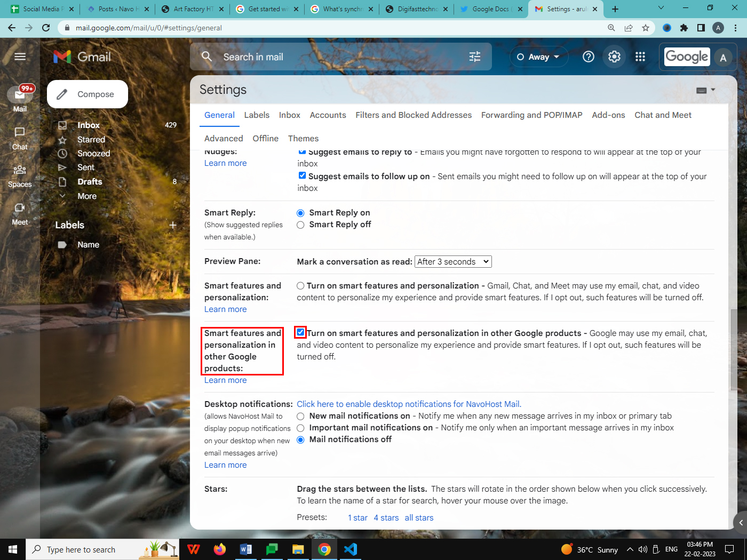
Task: Open Meet from the left sidebar
Action: (19, 214)
